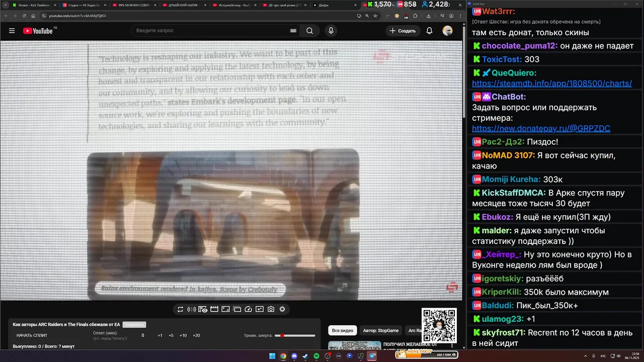Click the browser back arrow
The height and width of the screenshot is (362, 644).
tap(6, 16)
